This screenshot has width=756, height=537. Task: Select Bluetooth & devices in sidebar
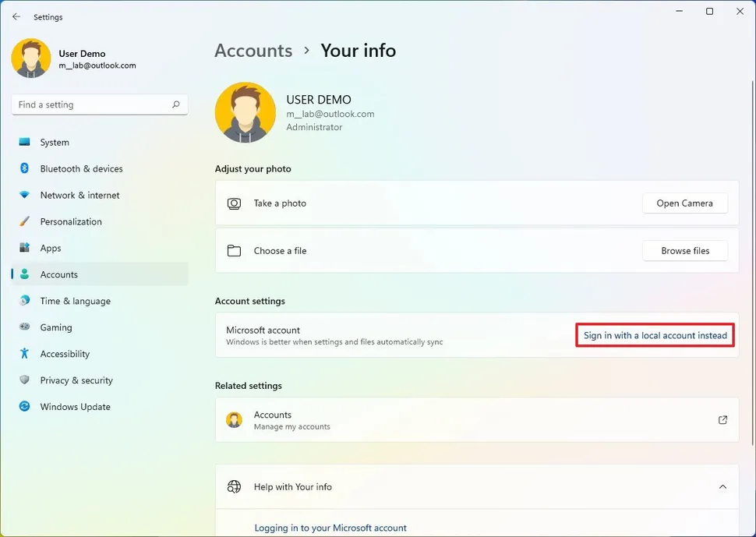pyautogui.click(x=81, y=169)
